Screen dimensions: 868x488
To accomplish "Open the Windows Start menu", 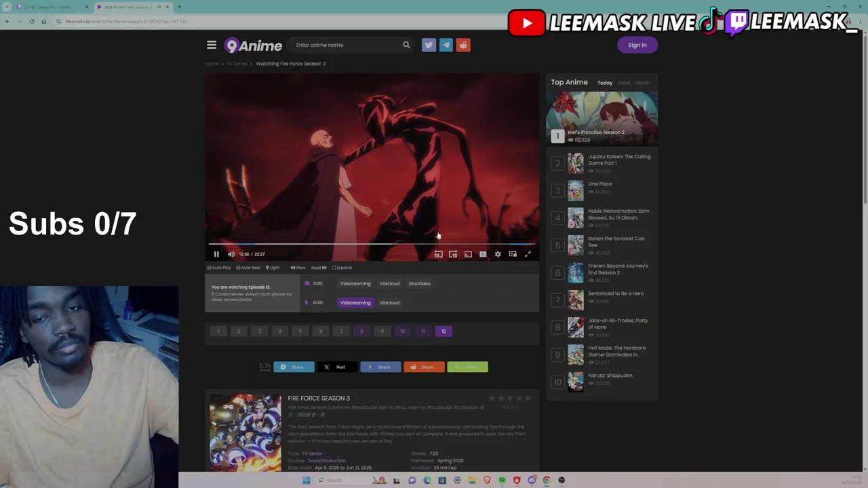I will click(x=306, y=481).
